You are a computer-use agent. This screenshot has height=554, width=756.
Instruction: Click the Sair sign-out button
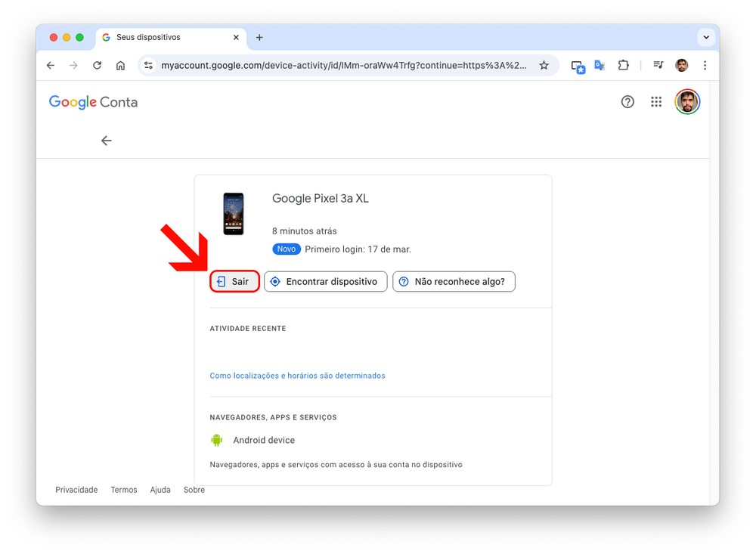[234, 282]
